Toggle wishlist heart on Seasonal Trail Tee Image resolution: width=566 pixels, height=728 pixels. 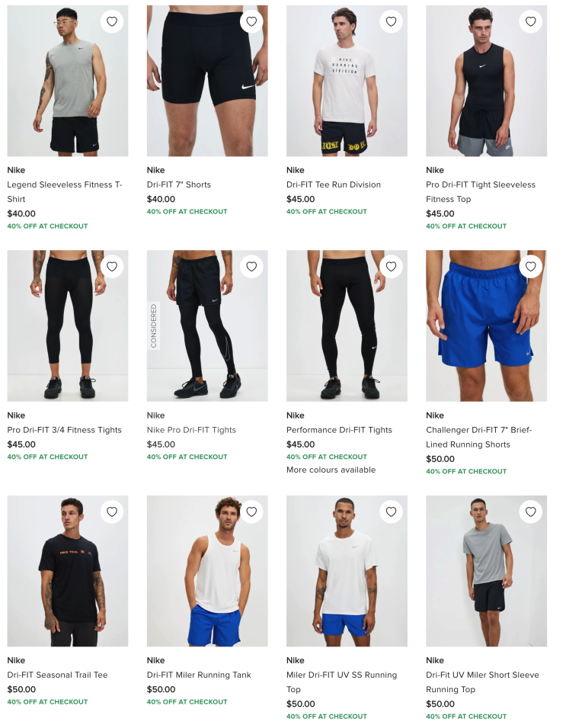coord(112,512)
